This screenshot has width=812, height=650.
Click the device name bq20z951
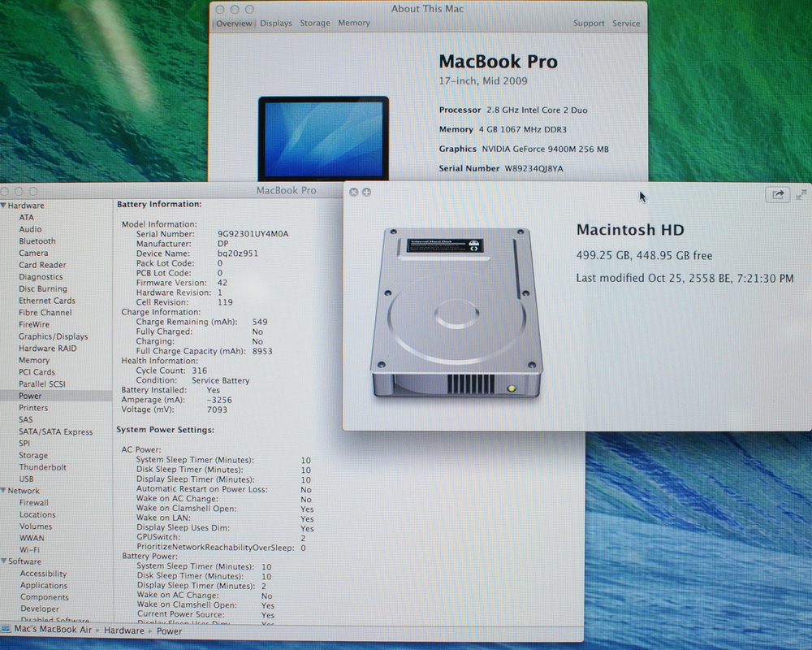238,253
